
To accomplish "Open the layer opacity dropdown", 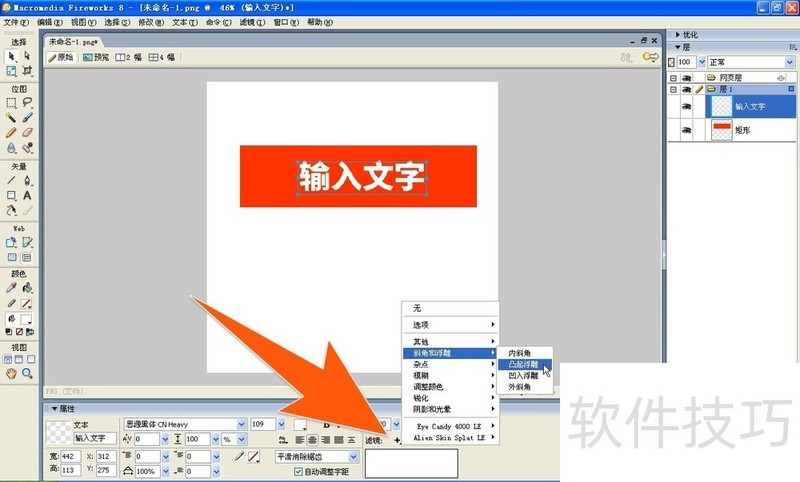I will pos(702,62).
